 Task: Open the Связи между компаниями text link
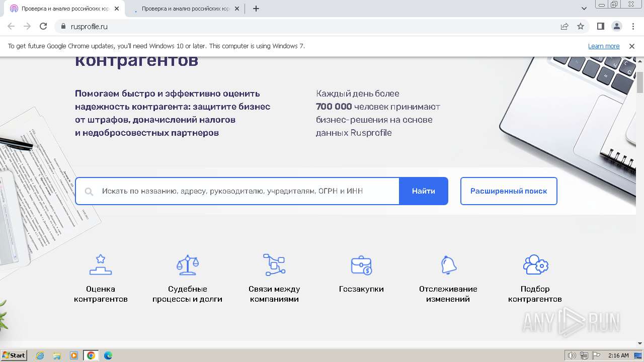point(274,294)
